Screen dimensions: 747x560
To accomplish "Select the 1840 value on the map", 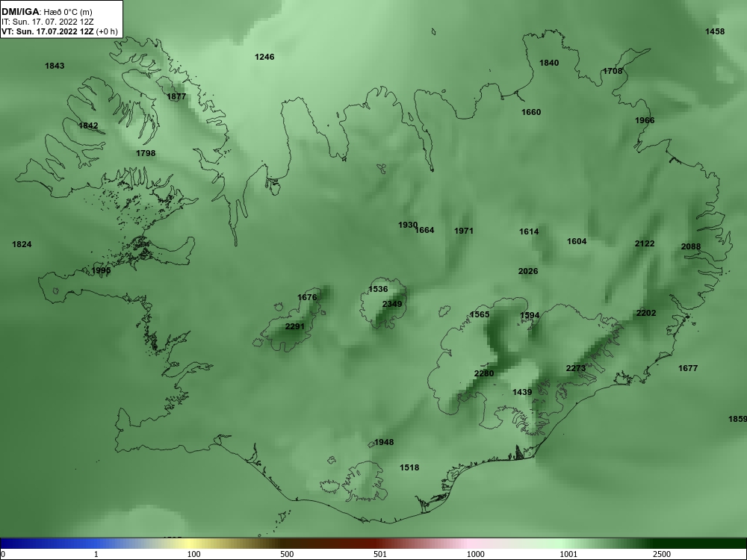I will pos(549,63).
